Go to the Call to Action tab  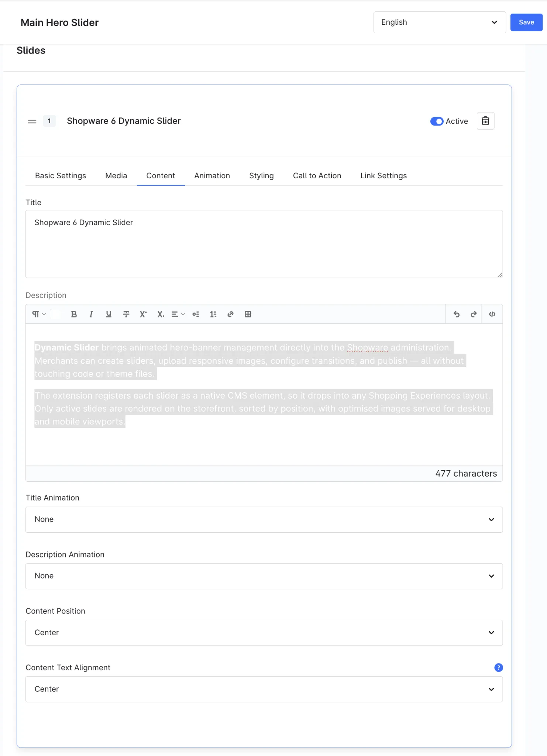(x=317, y=176)
